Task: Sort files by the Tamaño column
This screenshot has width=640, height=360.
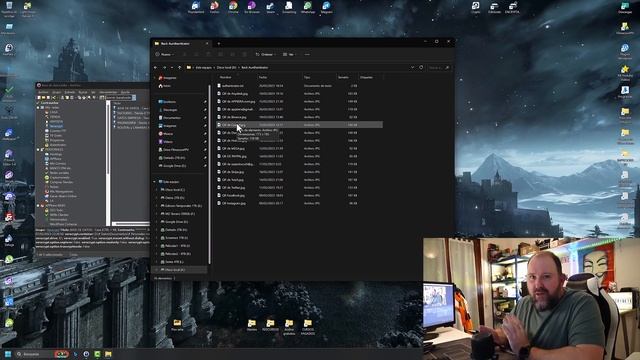Action: pyautogui.click(x=343, y=77)
